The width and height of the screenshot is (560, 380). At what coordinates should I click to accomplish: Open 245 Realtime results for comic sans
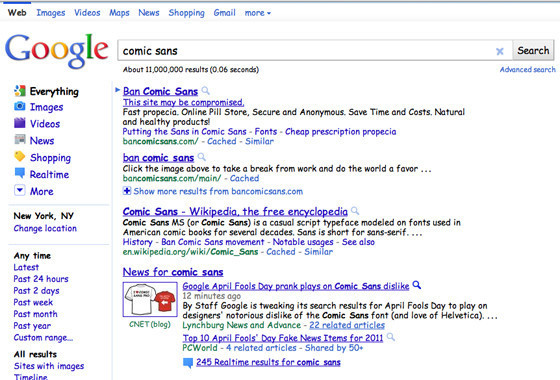(268, 362)
